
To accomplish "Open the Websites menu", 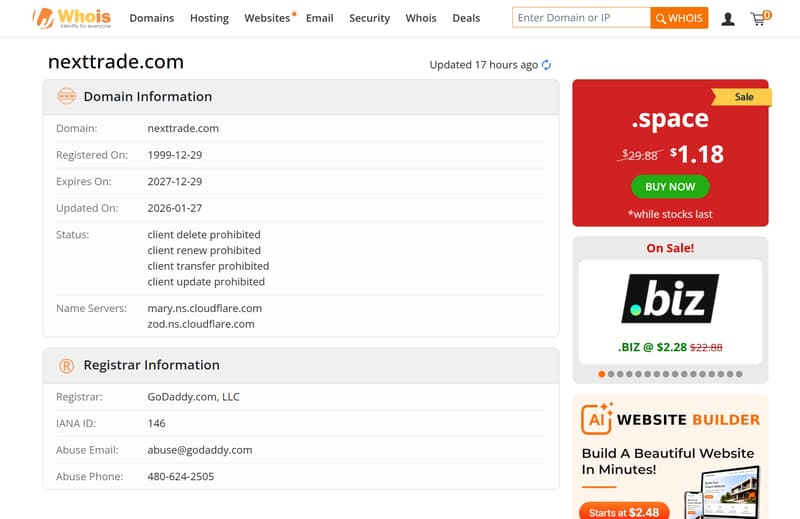I will coord(267,18).
